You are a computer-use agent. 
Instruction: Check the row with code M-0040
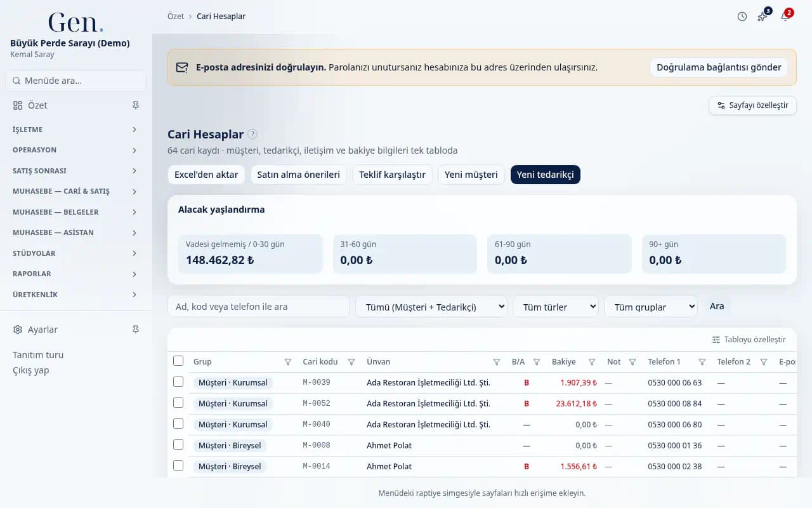pos(178,424)
